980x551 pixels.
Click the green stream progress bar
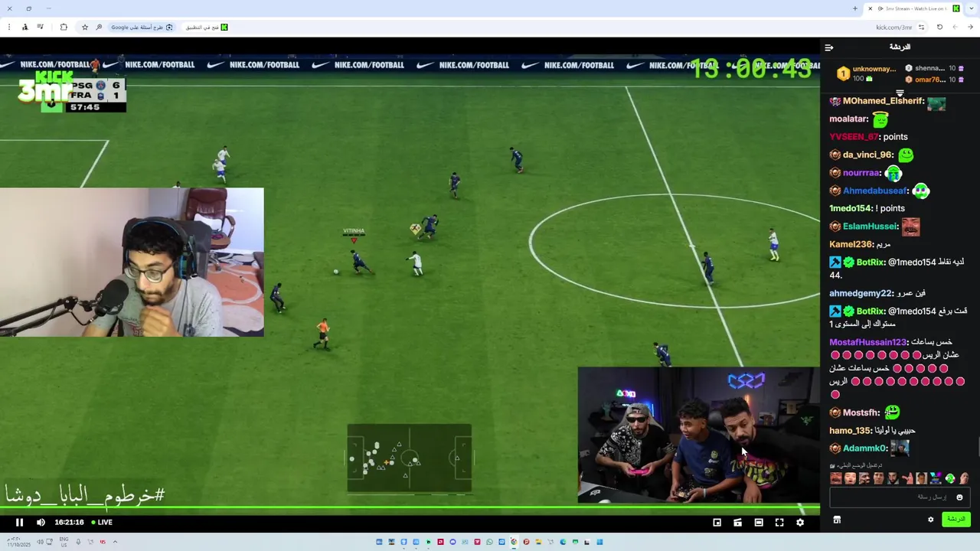pos(410,507)
